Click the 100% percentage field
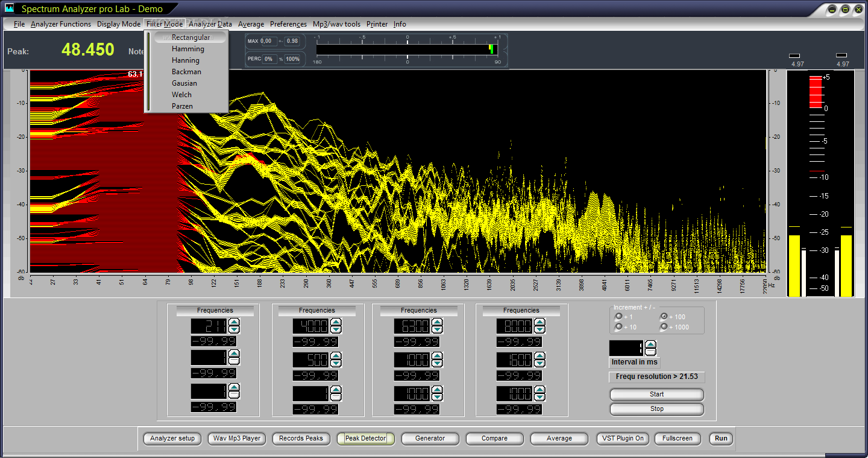Image resolution: width=868 pixels, height=458 pixels. point(292,59)
